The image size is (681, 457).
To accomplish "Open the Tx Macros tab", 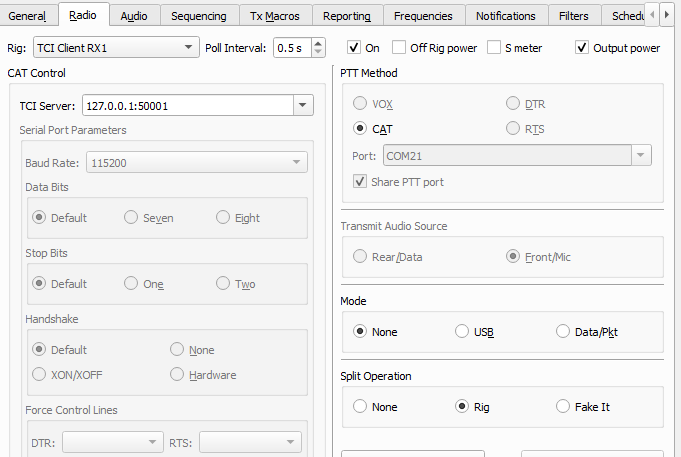I will tap(275, 16).
